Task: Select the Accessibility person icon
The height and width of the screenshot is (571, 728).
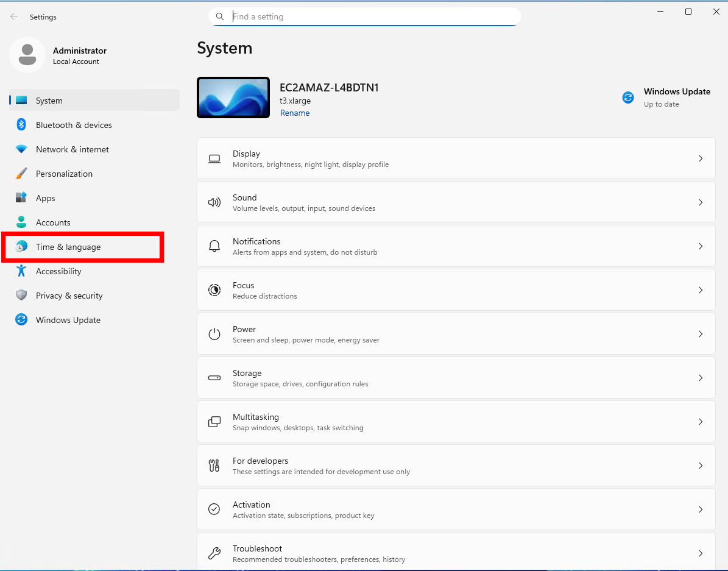Action: coord(19,271)
